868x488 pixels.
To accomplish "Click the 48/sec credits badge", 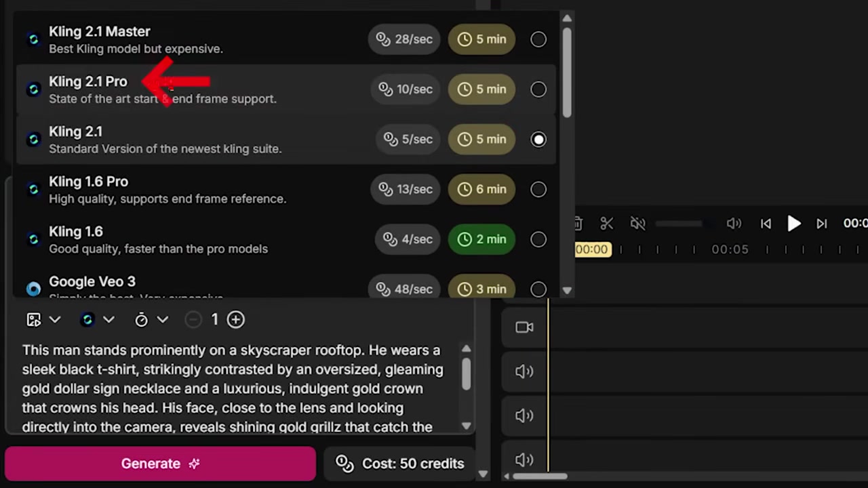I will tap(404, 289).
